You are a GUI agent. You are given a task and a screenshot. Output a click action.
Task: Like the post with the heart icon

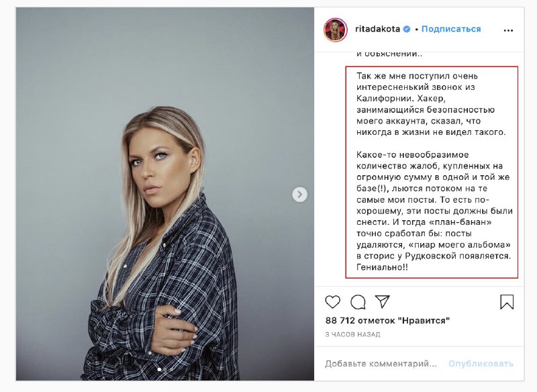[332, 302]
